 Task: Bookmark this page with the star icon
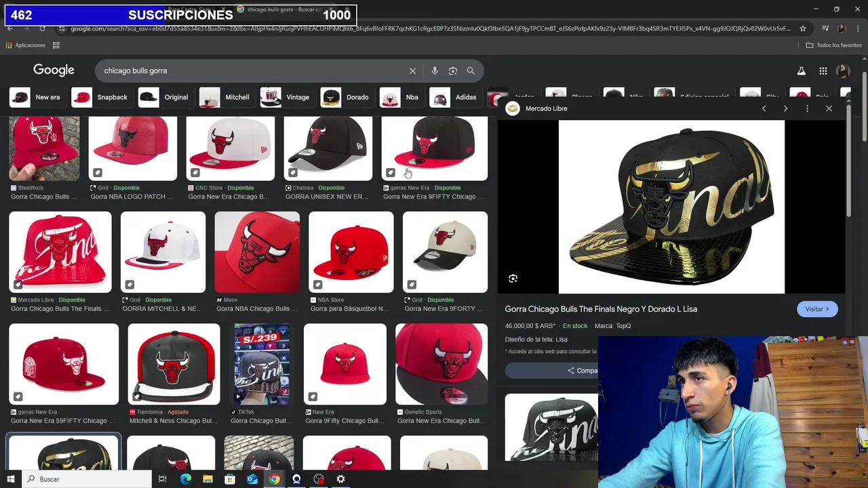pyautogui.click(x=803, y=28)
